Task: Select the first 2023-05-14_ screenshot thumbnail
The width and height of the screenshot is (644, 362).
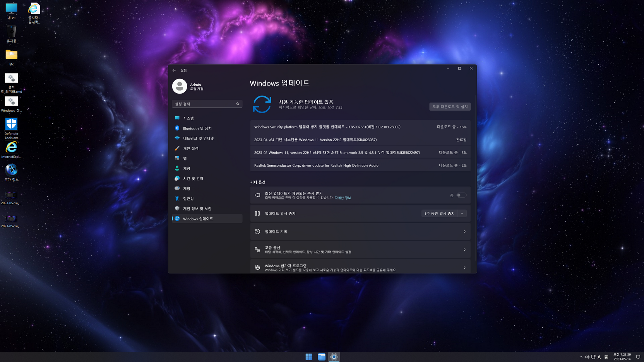Action: coord(11,198)
